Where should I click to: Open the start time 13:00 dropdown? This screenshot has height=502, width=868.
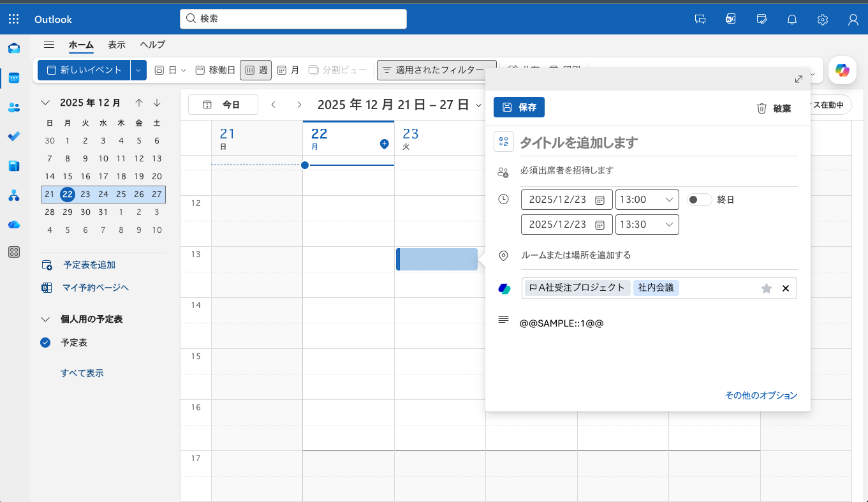pyautogui.click(x=647, y=200)
